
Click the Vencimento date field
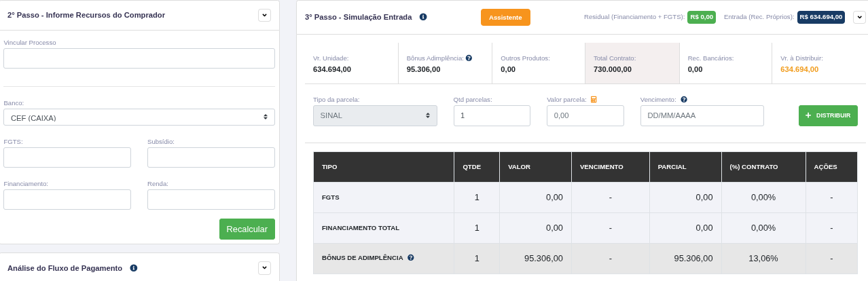[x=702, y=115]
